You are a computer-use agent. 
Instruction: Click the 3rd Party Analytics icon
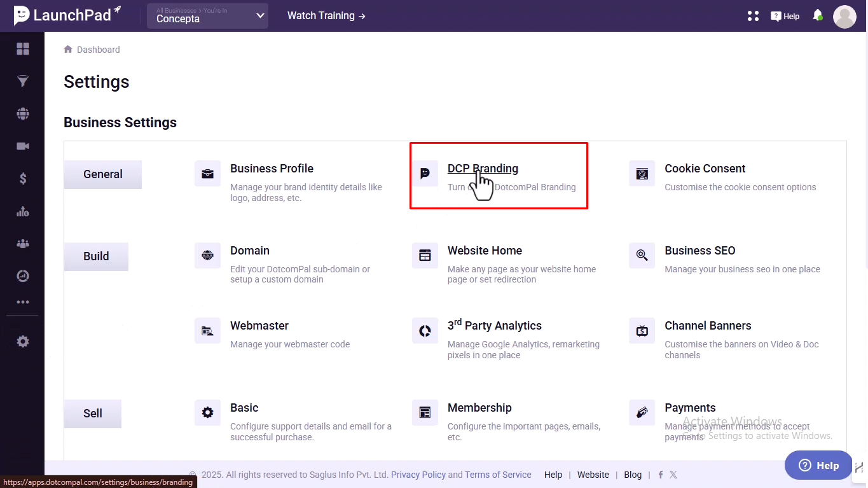(x=425, y=331)
